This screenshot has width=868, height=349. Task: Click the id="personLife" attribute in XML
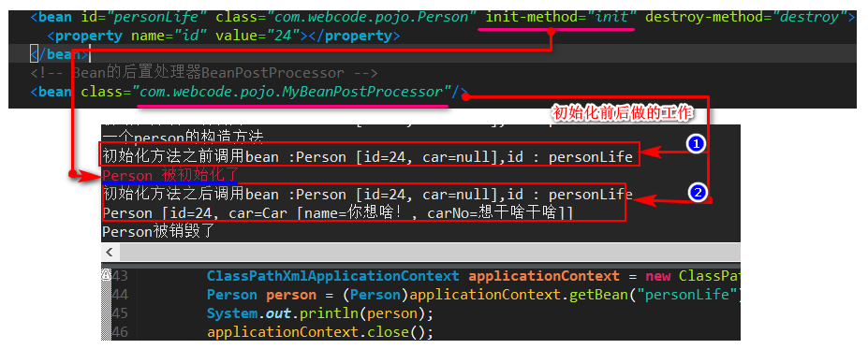(144, 17)
